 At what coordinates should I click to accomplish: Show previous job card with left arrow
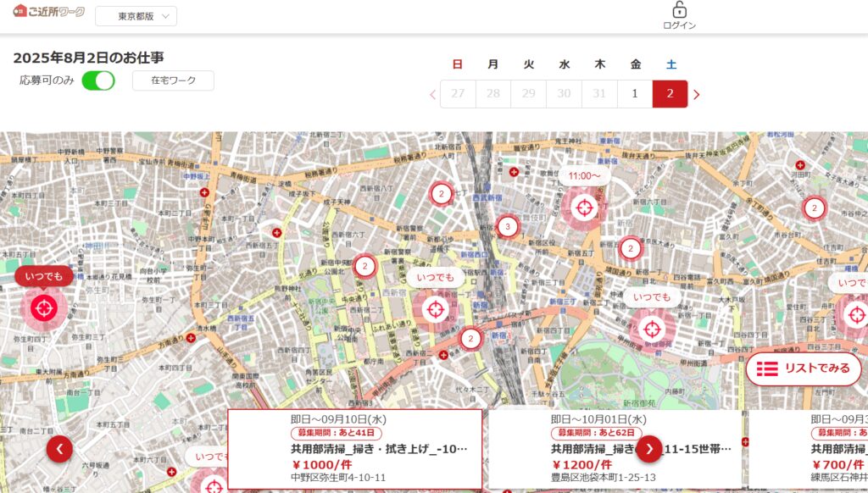59,449
